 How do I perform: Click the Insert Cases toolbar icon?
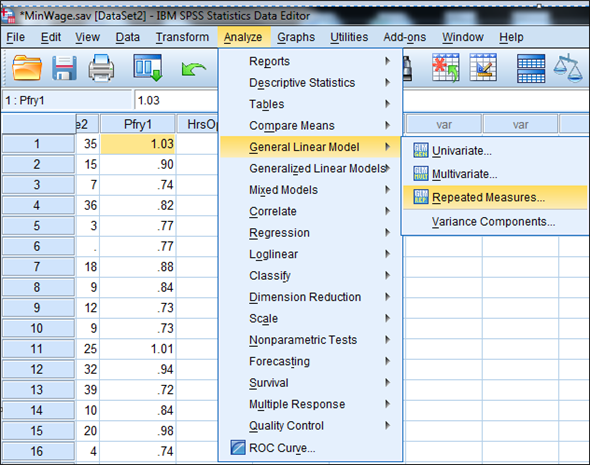pos(446,68)
